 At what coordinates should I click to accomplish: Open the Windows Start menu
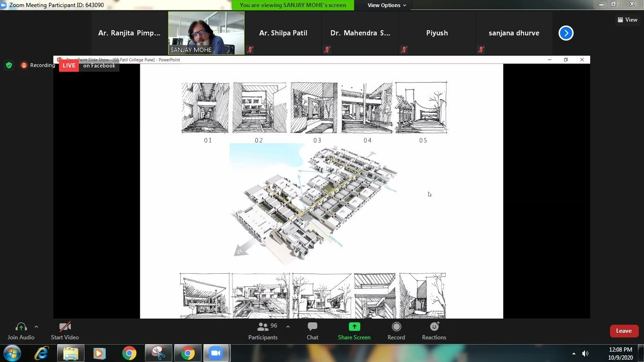pos(12,353)
